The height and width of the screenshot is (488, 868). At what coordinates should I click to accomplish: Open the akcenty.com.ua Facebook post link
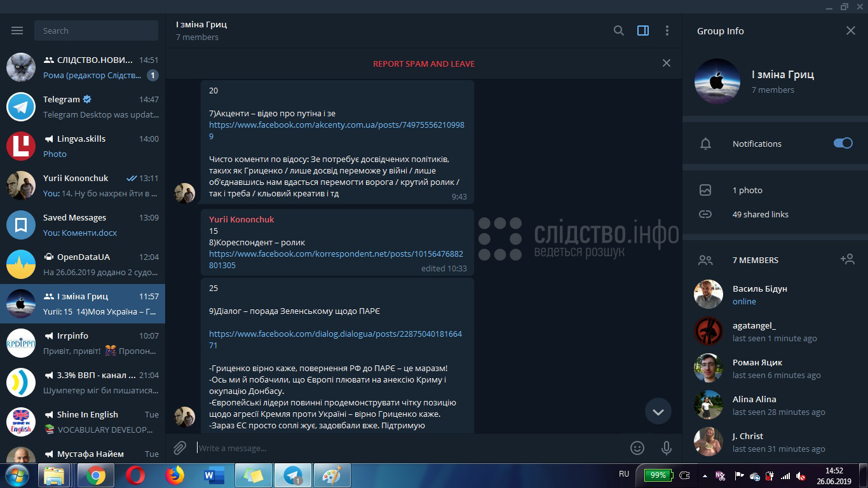click(337, 130)
